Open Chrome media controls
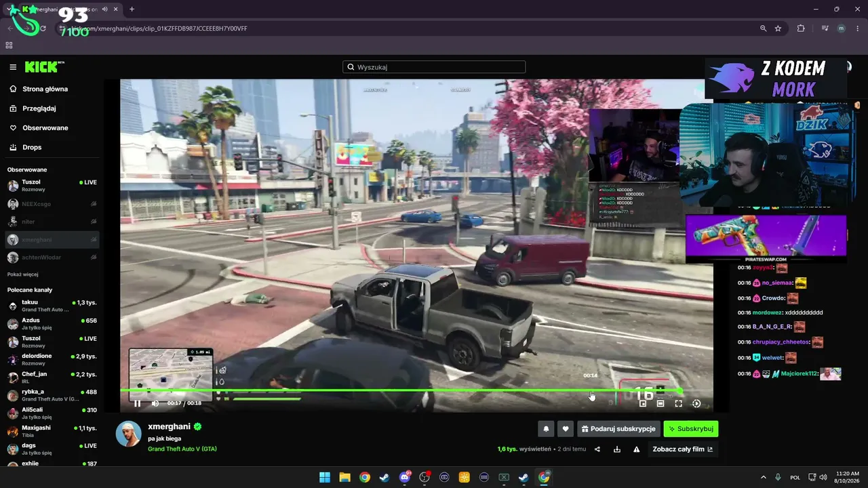 click(x=825, y=28)
